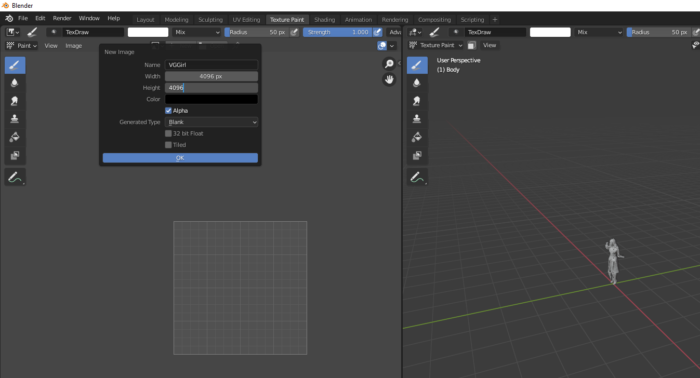Open the Texture Paint mode dropdown in 3D viewport
700x378 pixels.
tap(436, 45)
